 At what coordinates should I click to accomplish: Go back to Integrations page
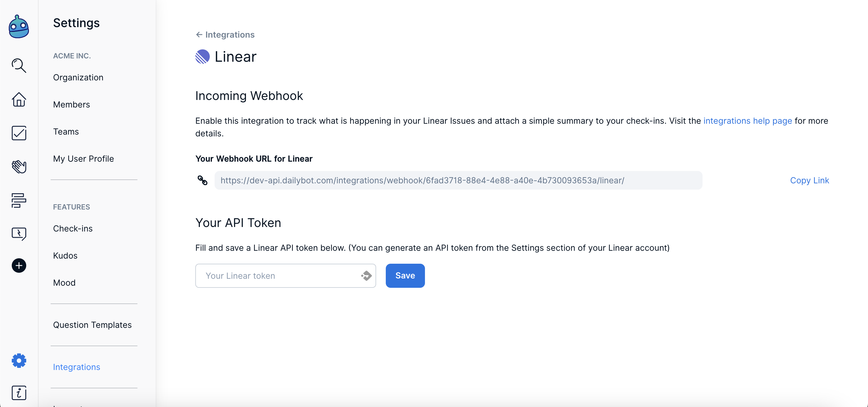point(225,35)
